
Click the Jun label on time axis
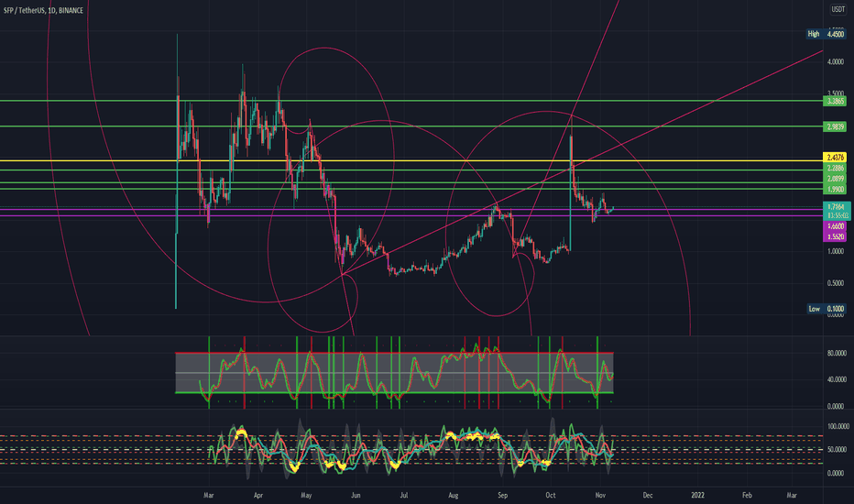(356, 495)
